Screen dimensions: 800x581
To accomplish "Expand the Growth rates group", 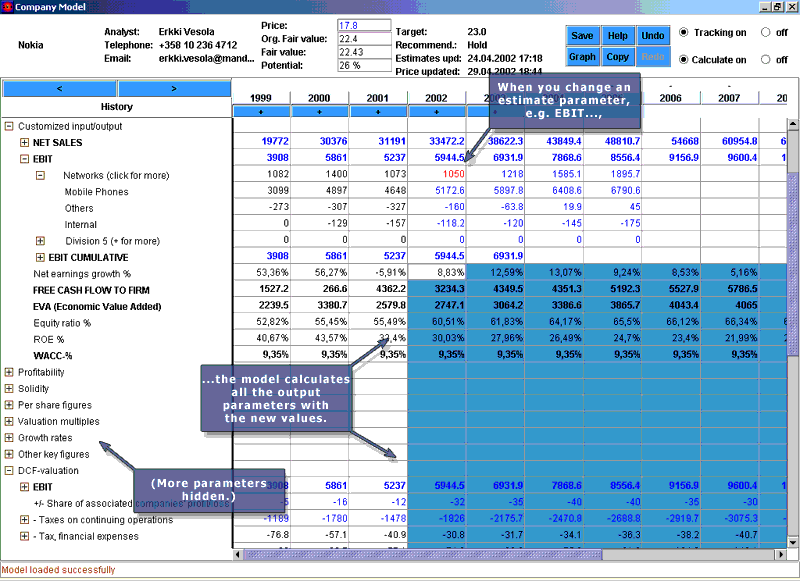I will coord(9,438).
